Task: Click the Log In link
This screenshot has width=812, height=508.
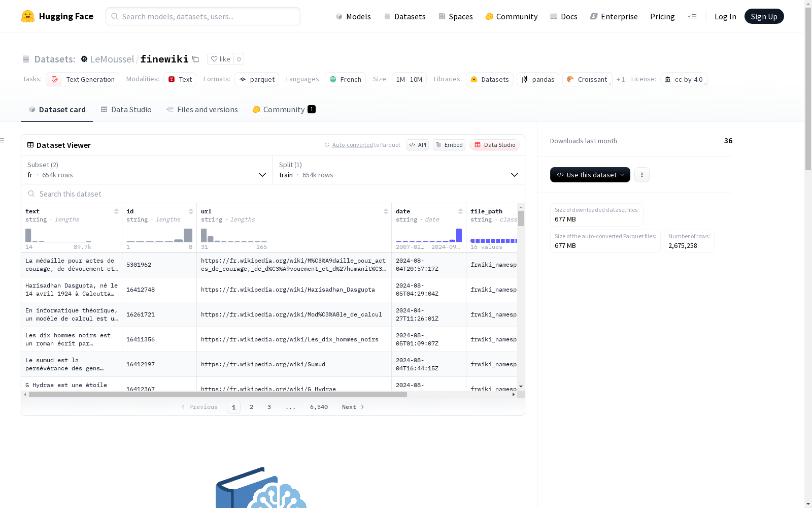Action: click(725, 16)
